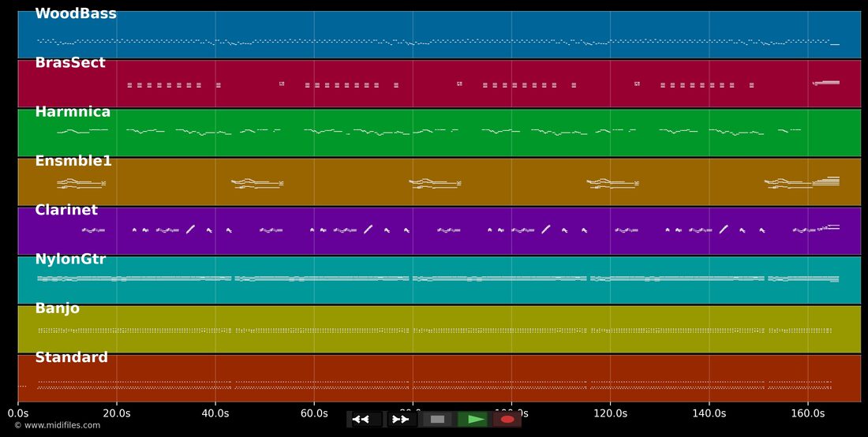Select the Ensmble1 track label
868x437 pixels.
[73, 161]
